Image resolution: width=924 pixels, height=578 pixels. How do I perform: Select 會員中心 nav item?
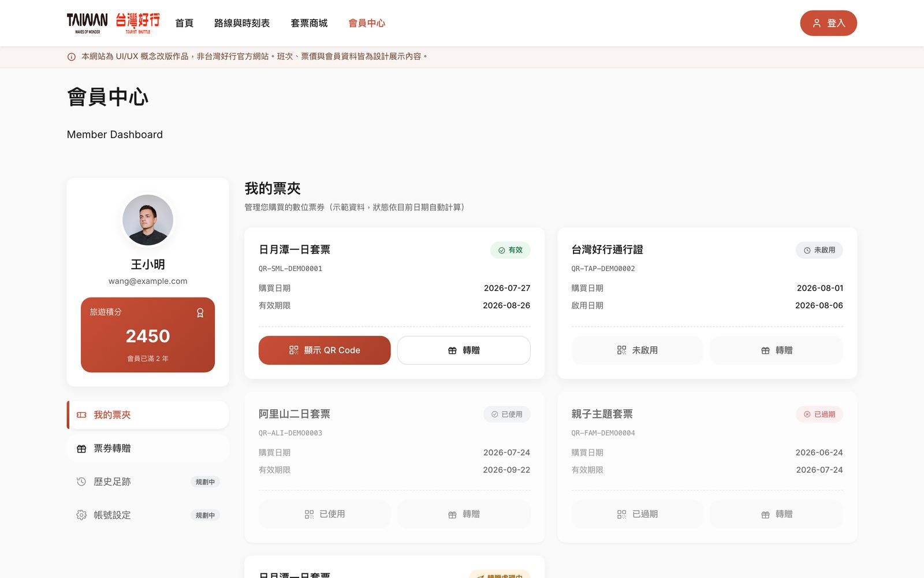[367, 23]
